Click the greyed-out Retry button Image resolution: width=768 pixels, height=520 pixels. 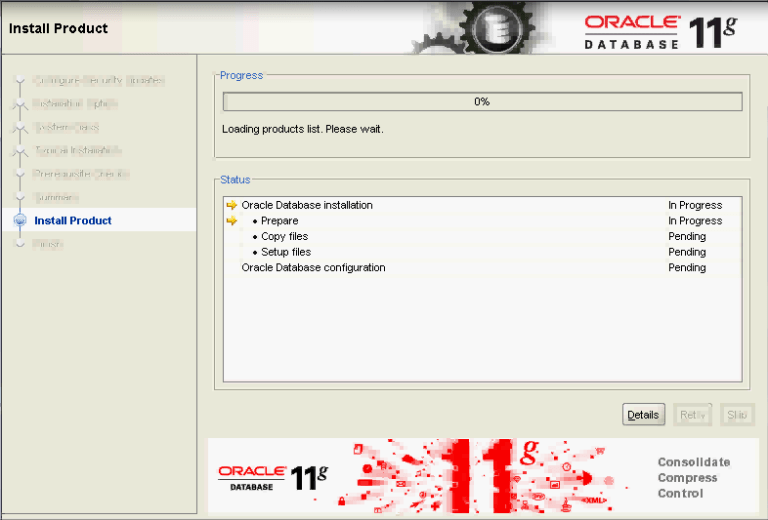pyautogui.click(x=692, y=415)
